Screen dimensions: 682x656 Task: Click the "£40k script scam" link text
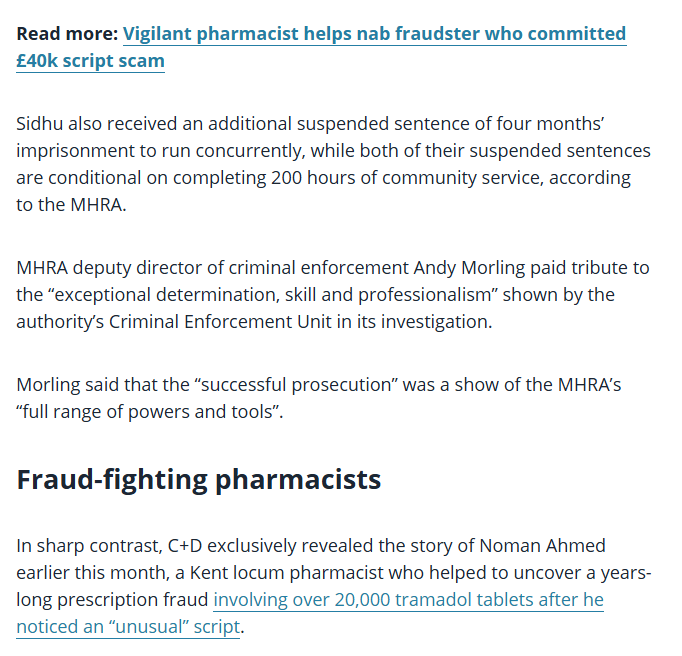coord(91,61)
